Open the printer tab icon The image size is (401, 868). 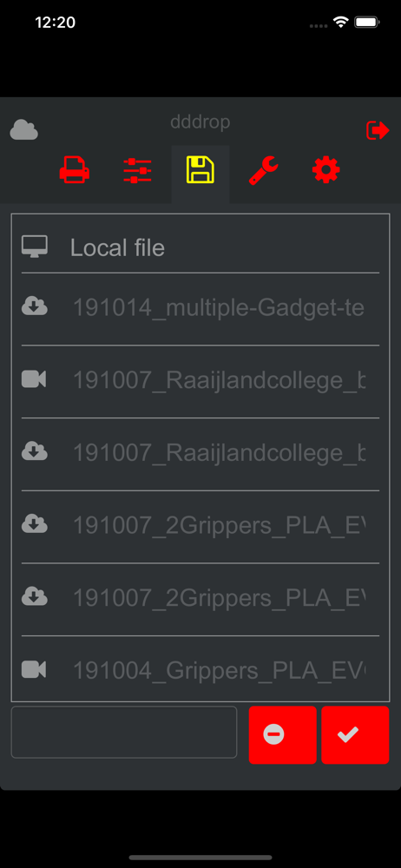(x=75, y=170)
